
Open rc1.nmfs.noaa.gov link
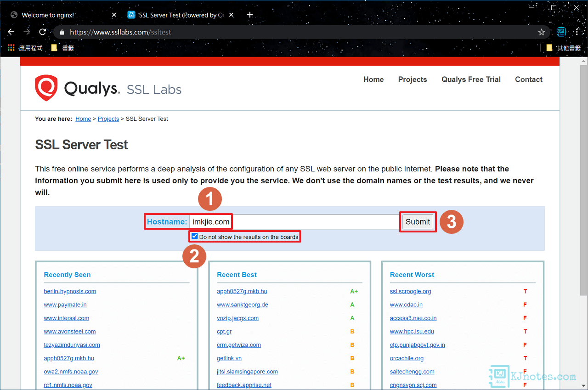pyautogui.click(x=68, y=384)
